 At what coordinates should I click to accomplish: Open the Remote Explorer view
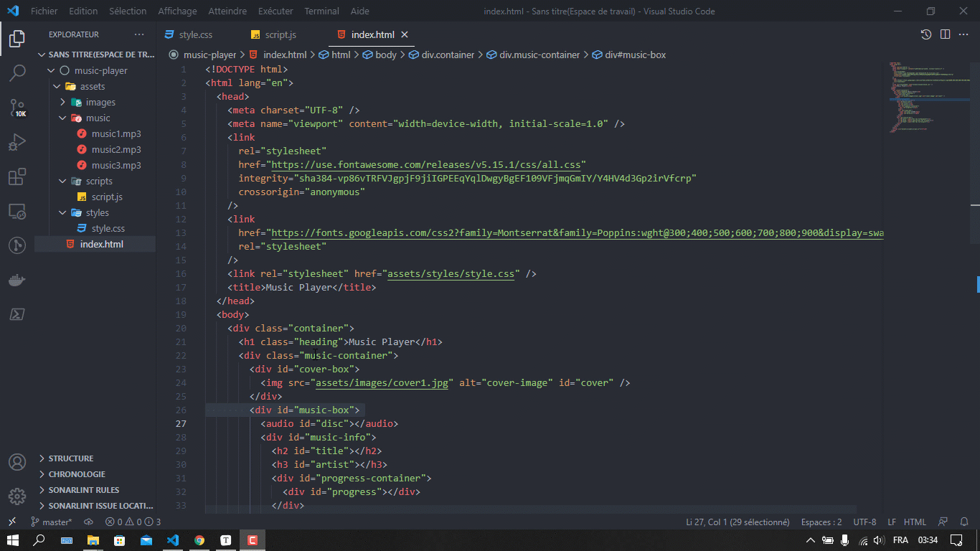17,210
